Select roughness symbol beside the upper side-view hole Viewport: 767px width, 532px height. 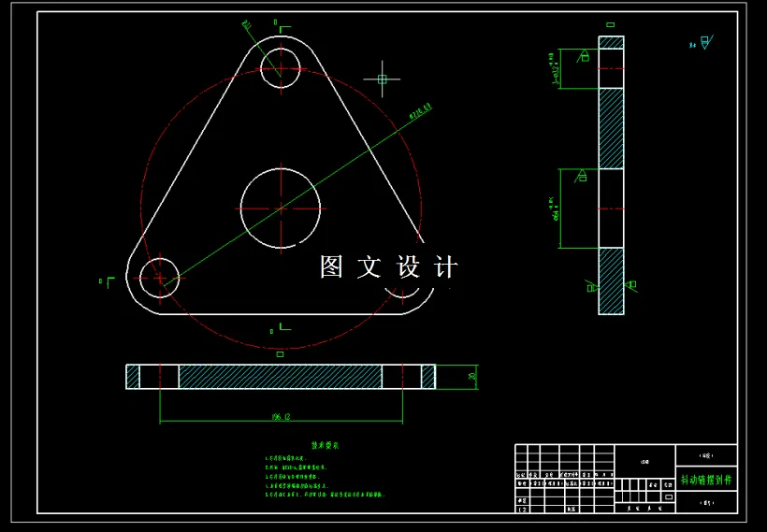[583, 56]
